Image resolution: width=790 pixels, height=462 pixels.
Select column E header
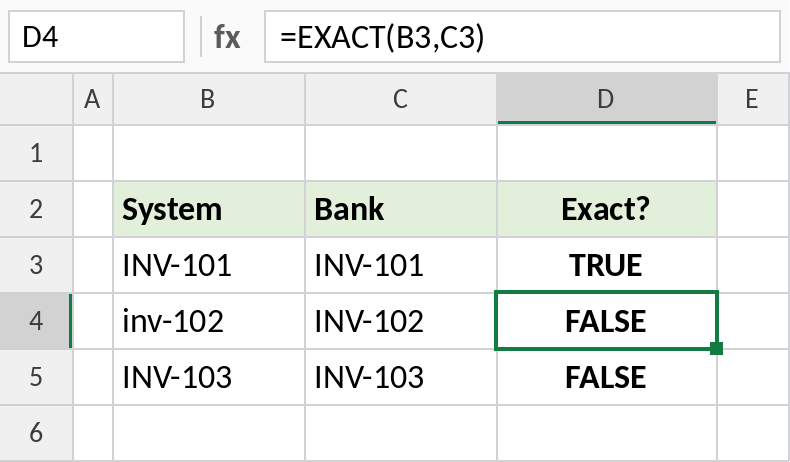pyautogui.click(x=753, y=99)
